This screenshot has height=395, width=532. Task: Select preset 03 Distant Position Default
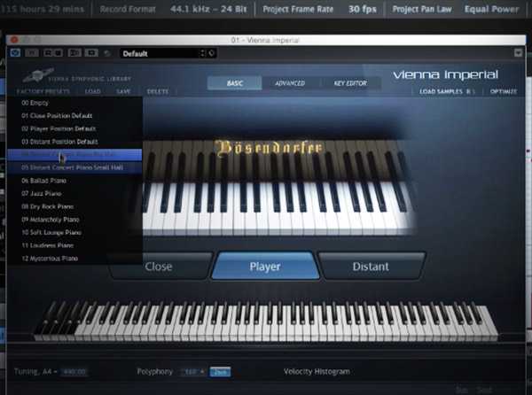tap(74, 142)
